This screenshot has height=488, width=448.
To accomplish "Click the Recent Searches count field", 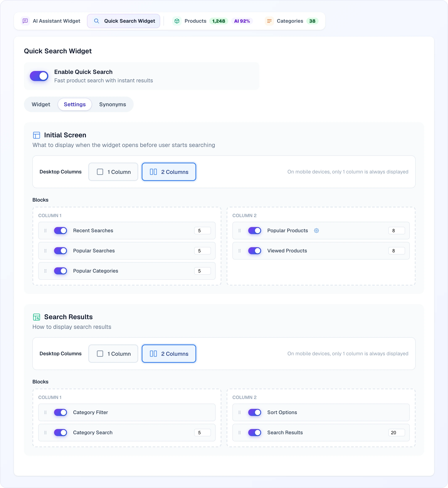I will pos(202,230).
